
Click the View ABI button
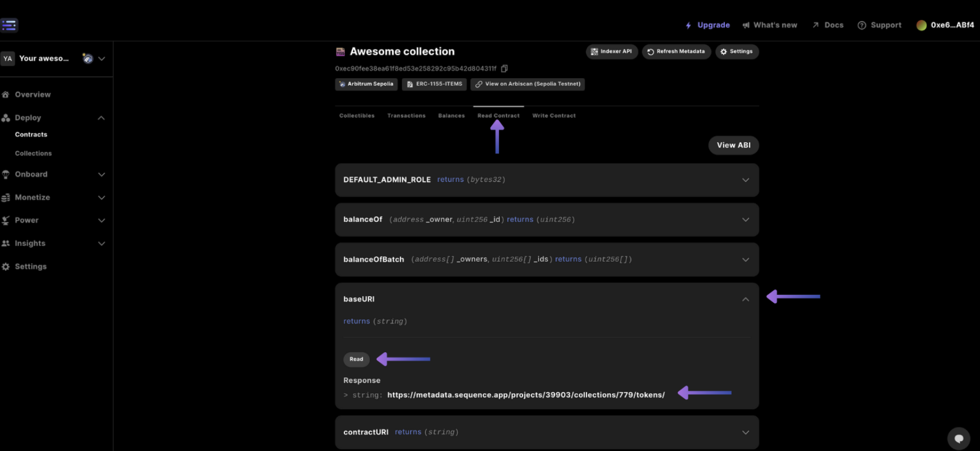point(733,145)
